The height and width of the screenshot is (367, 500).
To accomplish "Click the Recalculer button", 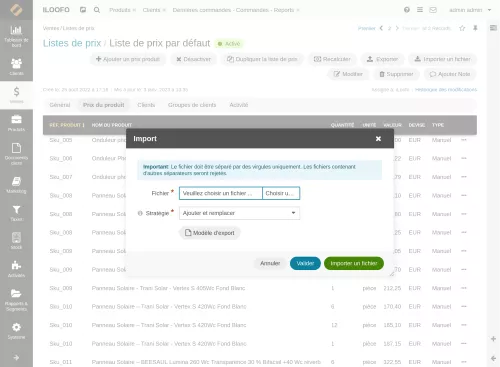I will tap(332, 59).
